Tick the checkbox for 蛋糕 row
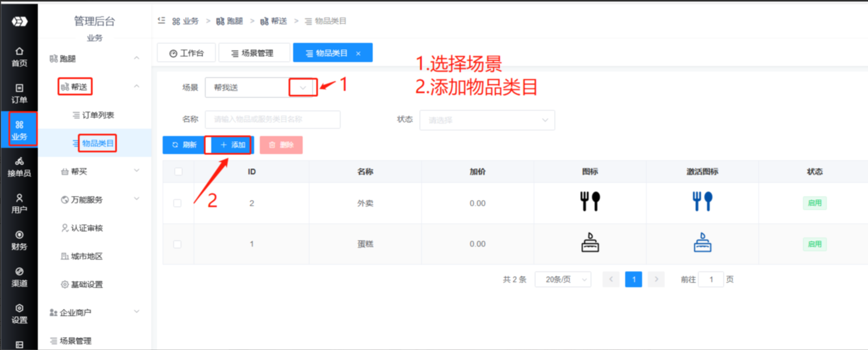 tap(177, 244)
